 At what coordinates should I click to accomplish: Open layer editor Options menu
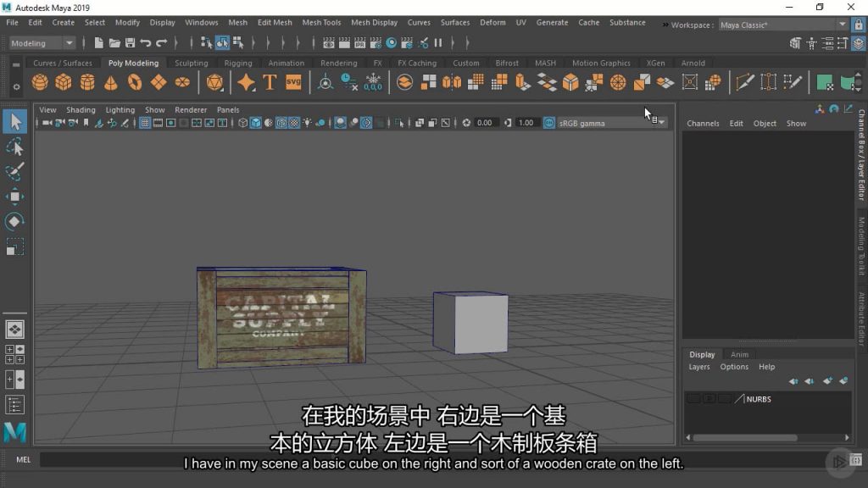pos(734,367)
